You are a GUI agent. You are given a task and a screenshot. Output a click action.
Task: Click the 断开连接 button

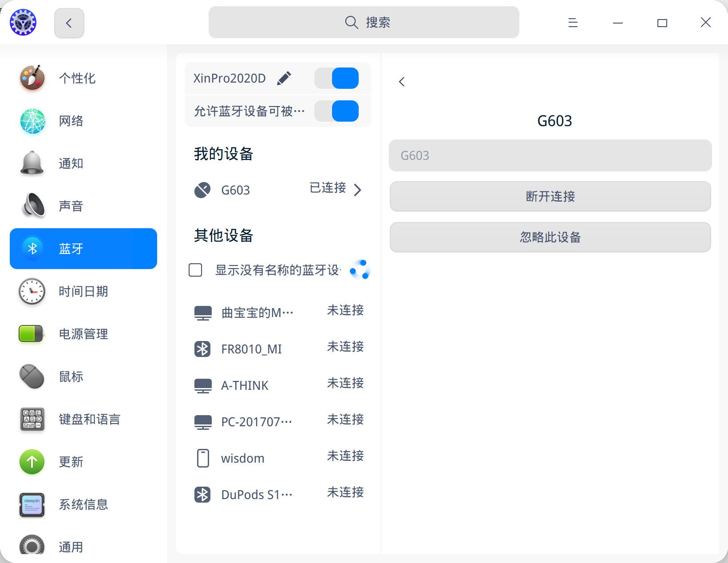coord(550,196)
